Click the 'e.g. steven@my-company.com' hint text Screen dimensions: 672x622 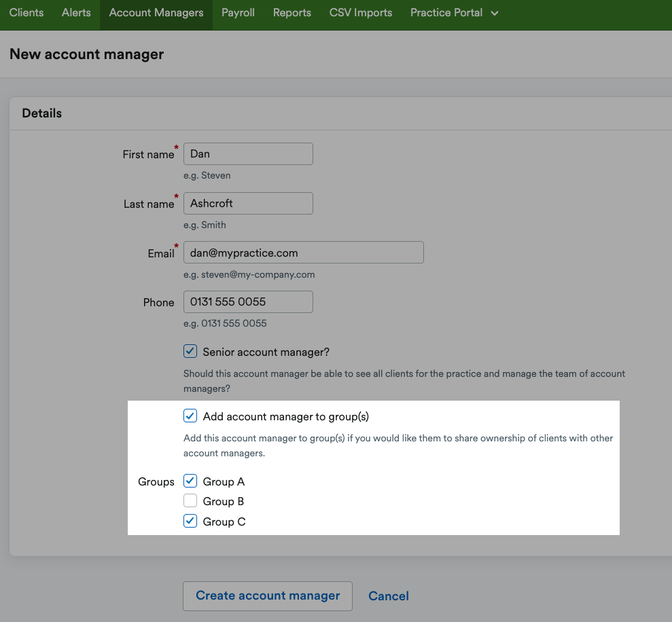(x=249, y=274)
